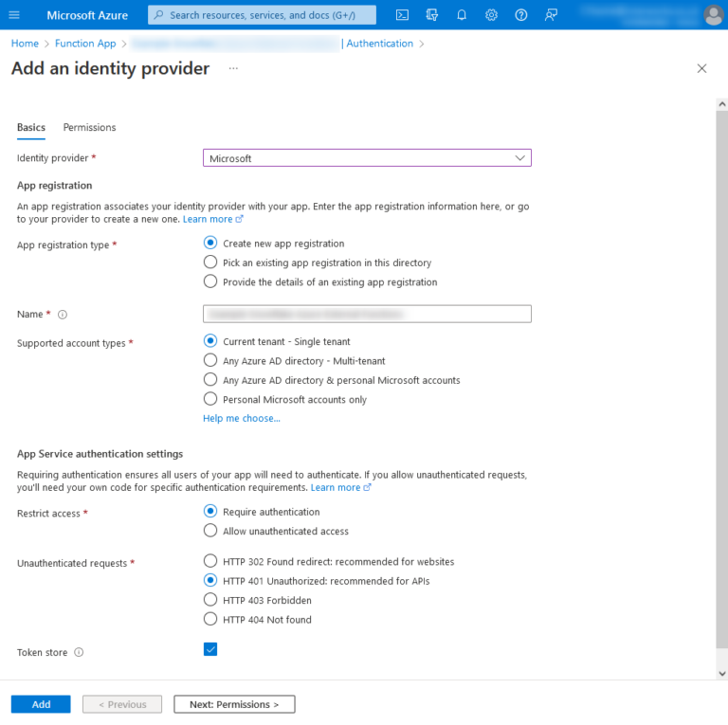Select Azure AD directory & personal accounts option
This screenshot has width=728, height=725.
210,380
